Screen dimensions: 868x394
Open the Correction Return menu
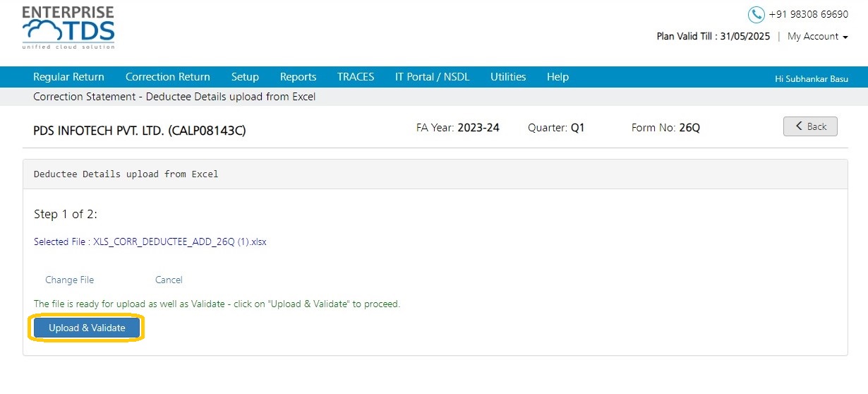tap(168, 77)
